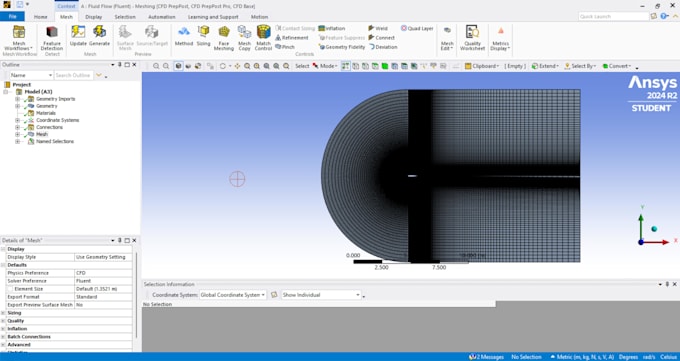
Task: Expand the Geometry tree node
Action: pos(18,106)
